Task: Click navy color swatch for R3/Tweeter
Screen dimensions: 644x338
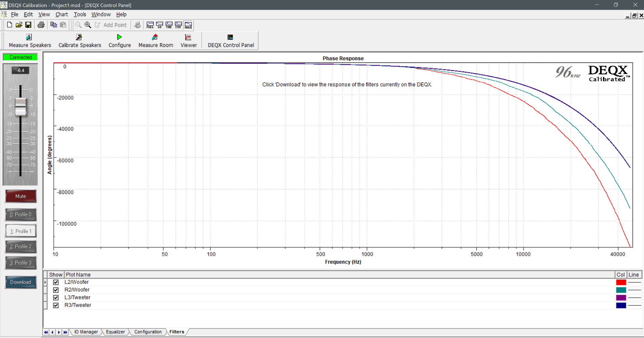Action: [x=621, y=305]
